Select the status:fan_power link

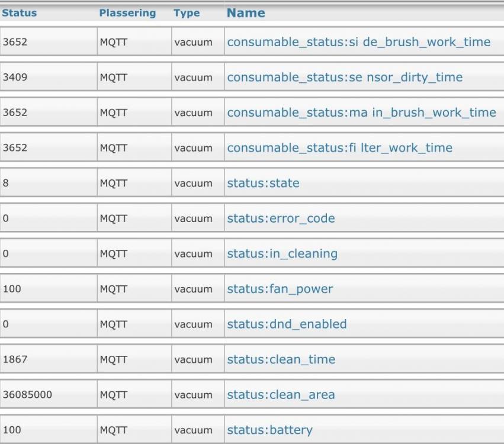pyautogui.click(x=280, y=289)
